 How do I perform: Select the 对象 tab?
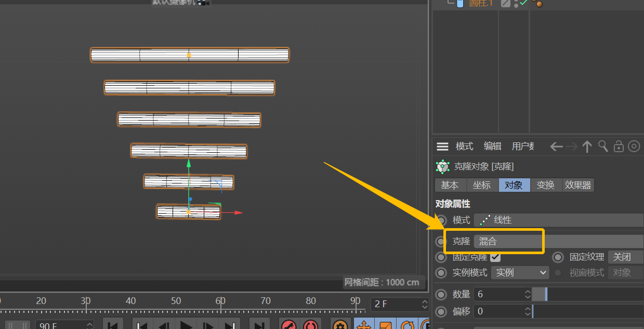click(514, 185)
